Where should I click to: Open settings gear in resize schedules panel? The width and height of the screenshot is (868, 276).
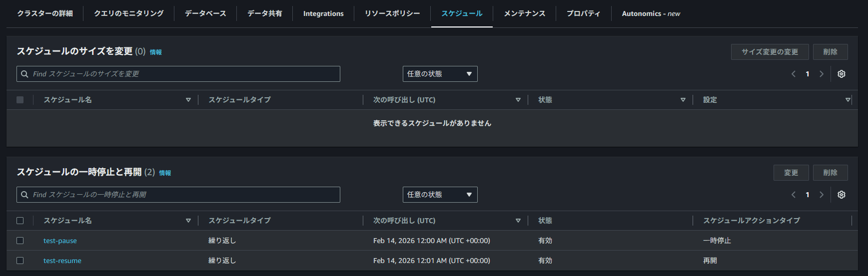tap(842, 74)
